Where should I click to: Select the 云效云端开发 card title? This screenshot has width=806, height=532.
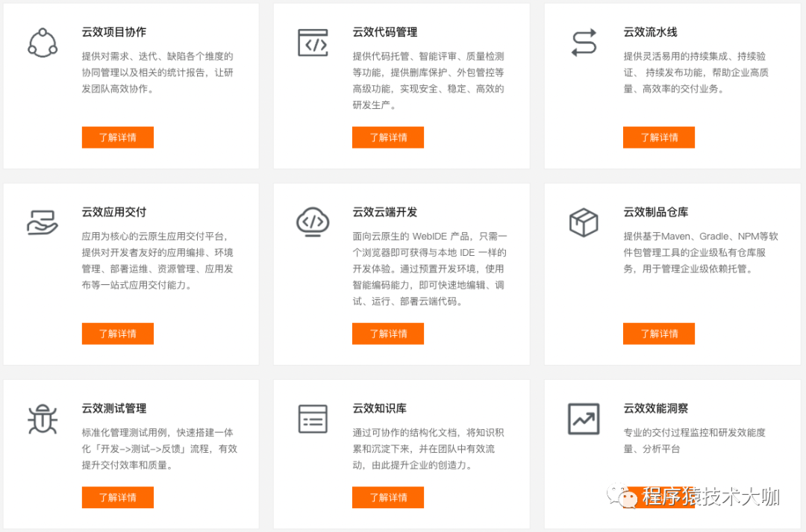click(x=385, y=212)
